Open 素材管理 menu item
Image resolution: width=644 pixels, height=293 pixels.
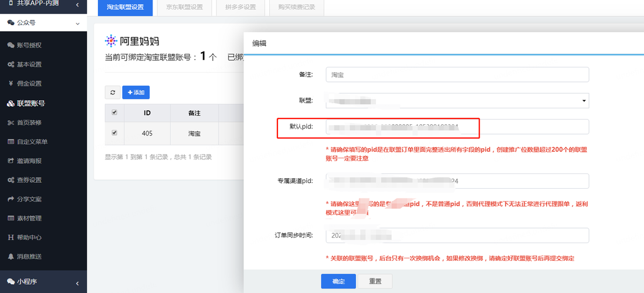pyautogui.click(x=29, y=219)
